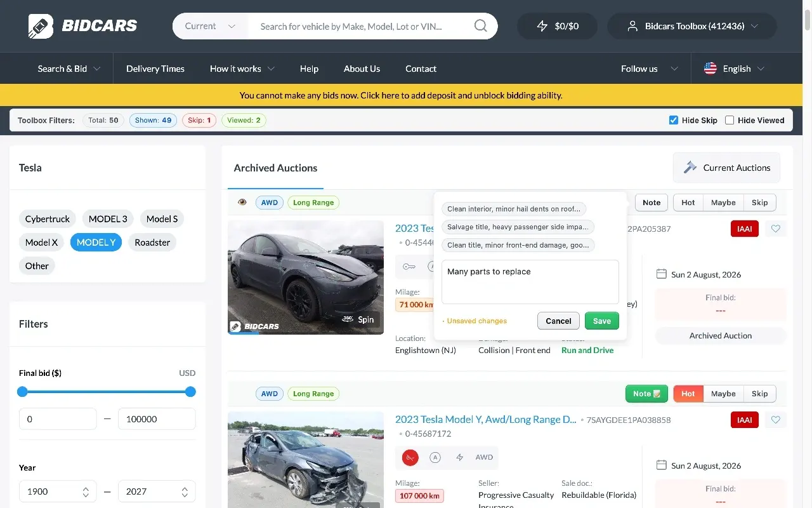Deselect the MODEL Y filter chip
The image size is (812, 508).
tap(96, 242)
